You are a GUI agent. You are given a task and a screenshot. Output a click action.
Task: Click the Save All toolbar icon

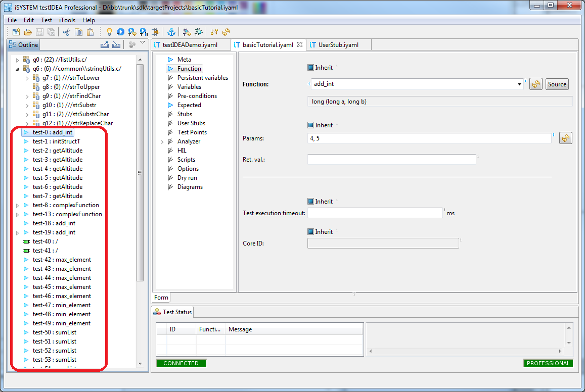[x=52, y=32]
